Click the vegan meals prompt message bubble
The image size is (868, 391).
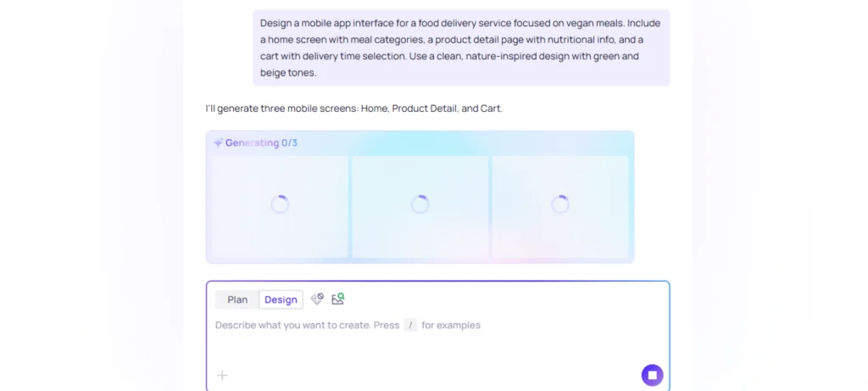click(x=461, y=47)
